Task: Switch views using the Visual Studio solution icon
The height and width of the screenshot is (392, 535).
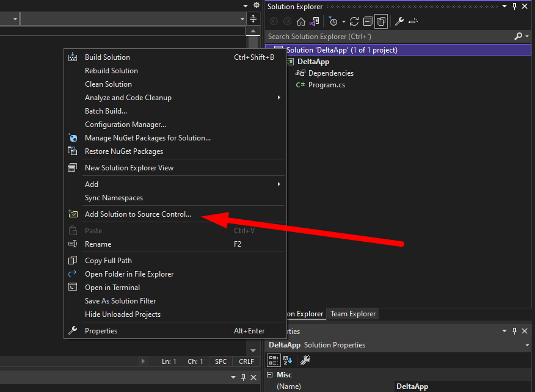Action: tap(315, 21)
